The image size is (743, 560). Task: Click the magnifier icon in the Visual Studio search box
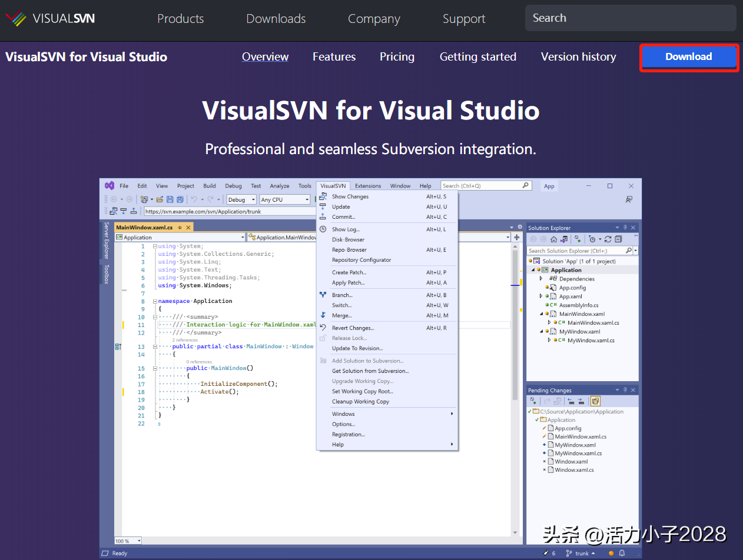pos(525,185)
